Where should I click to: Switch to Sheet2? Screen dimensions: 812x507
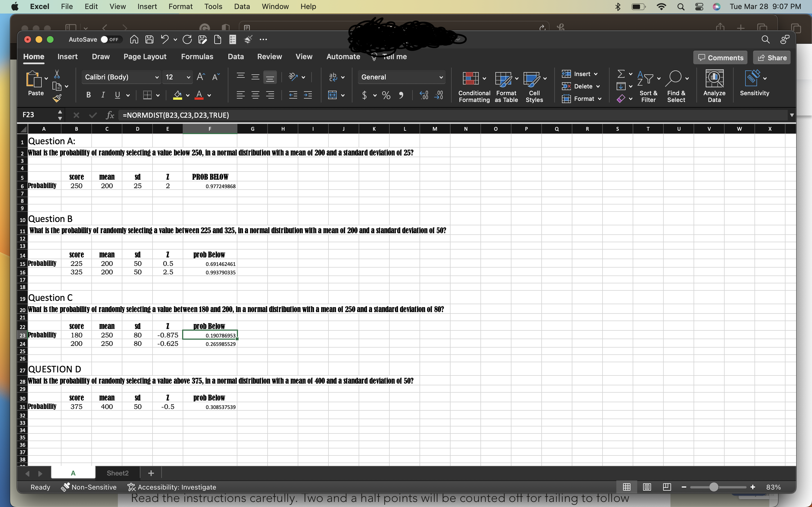(x=118, y=473)
